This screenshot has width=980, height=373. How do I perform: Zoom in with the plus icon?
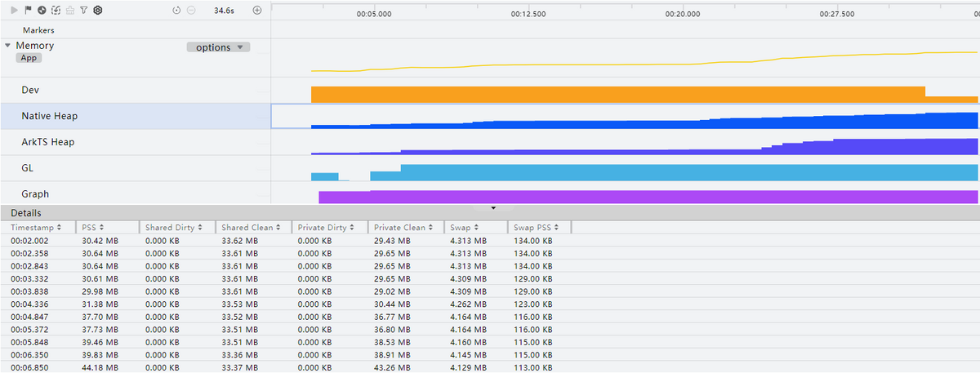pos(257,11)
